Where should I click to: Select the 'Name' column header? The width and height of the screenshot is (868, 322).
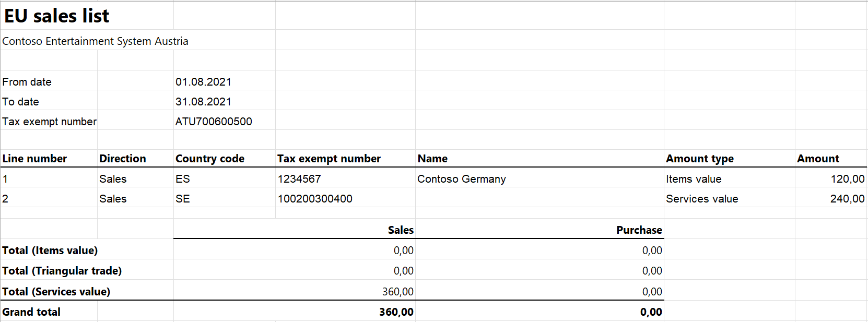pyautogui.click(x=432, y=159)
